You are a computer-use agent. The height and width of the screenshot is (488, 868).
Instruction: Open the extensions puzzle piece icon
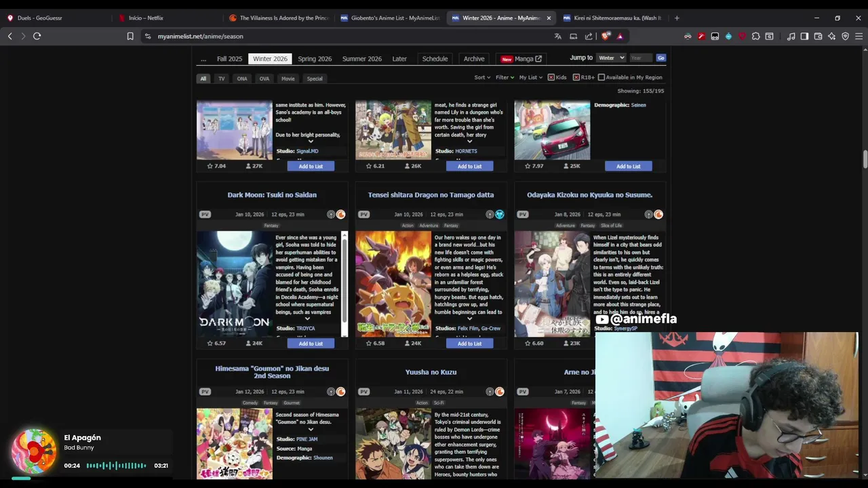pos(756,36)
